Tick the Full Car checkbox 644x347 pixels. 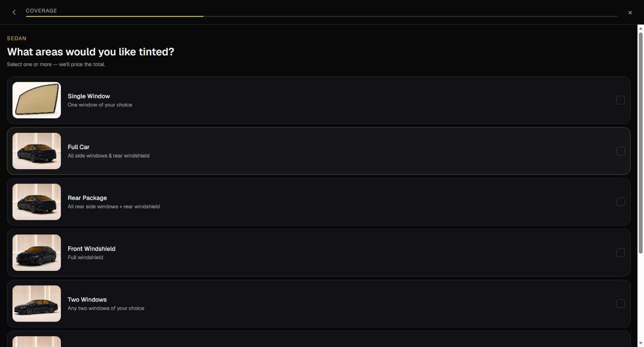[620, 151]
